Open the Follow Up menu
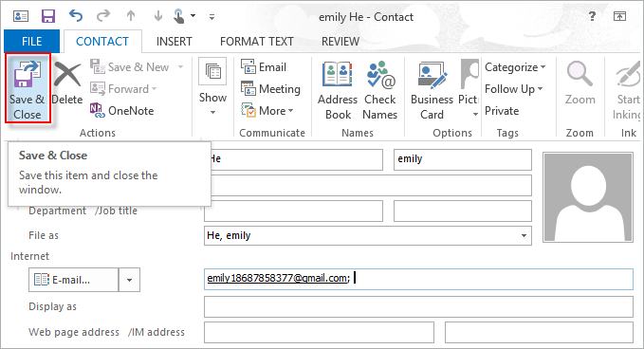Screen dimensions: 644x349 coord(514,89)
